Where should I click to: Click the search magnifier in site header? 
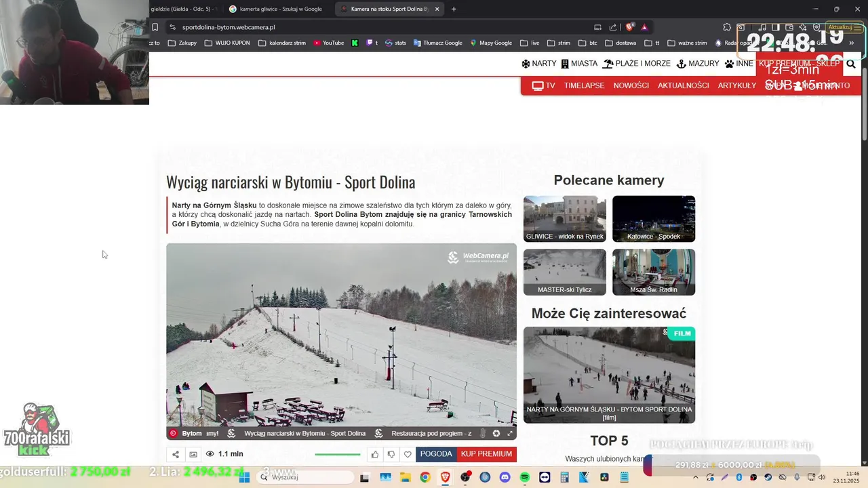pyautogui.click(x=851, y=64)
